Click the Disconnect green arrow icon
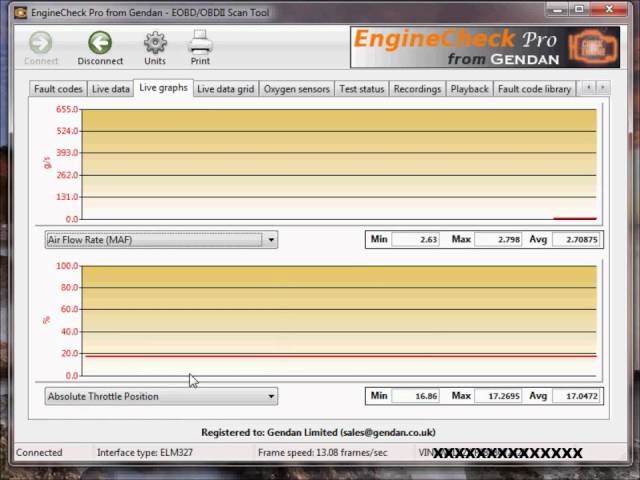 pyautogui.click(x=100, y=42)
